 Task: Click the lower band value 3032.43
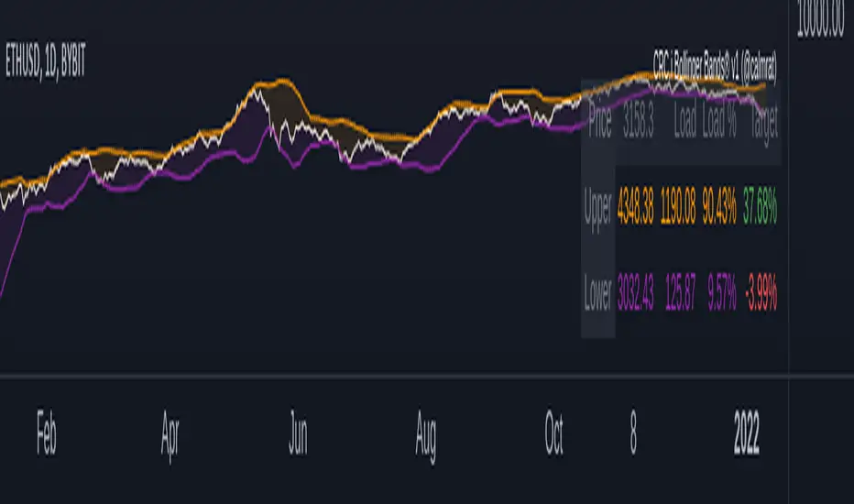coord(636,292)
